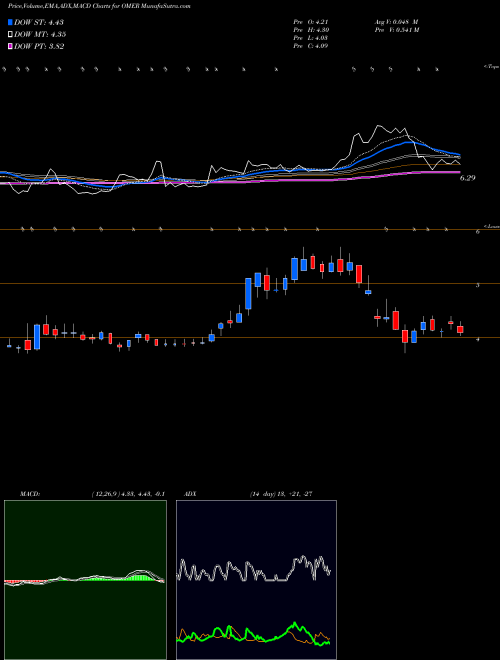The width and height of the screenshot is (500, 660).
Task: Click the MACD parameters '(12,26,9) 4.33, 4.43, -0.1'
Action: (128, 494)
